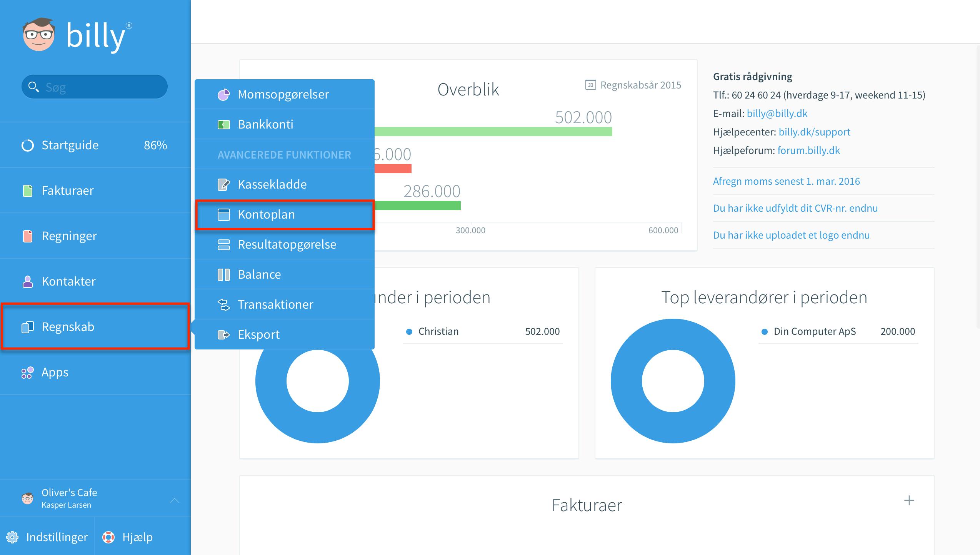980x555 pixels.
Task: Click the Eksport arrow icon
Action: (x=224, y=334)
